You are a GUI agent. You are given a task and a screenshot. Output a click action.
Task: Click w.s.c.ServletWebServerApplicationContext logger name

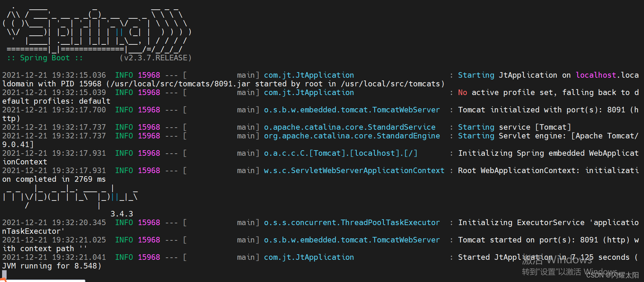point(354,171)
